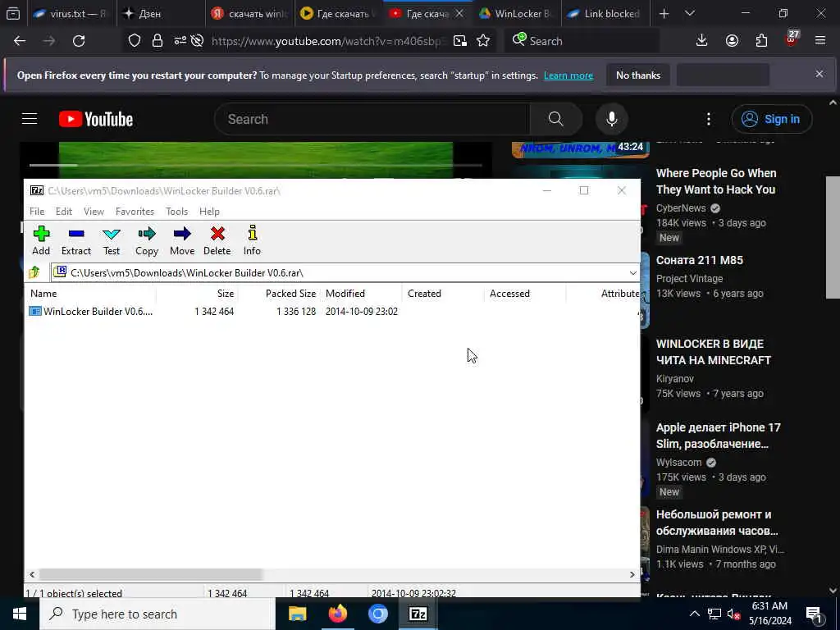Open the 7-Zip View menu
The width and height of the screenshot is (840, 630).
tap(94, 212)
